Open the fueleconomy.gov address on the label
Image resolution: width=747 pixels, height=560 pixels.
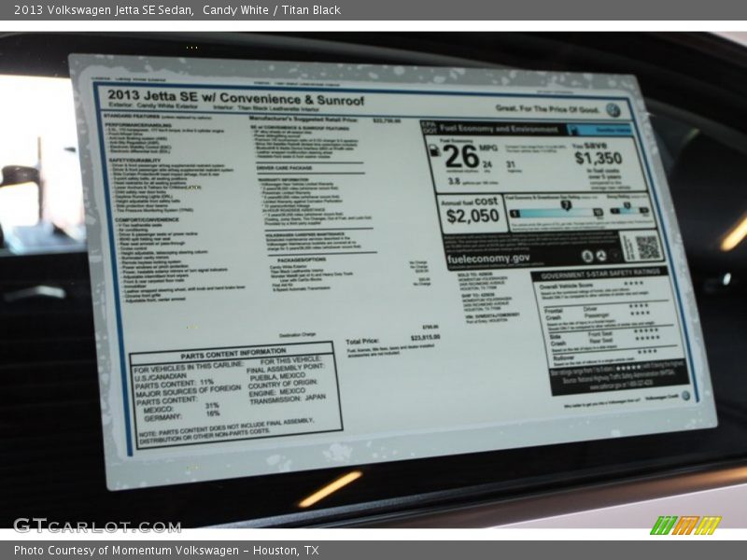(488, 259)
